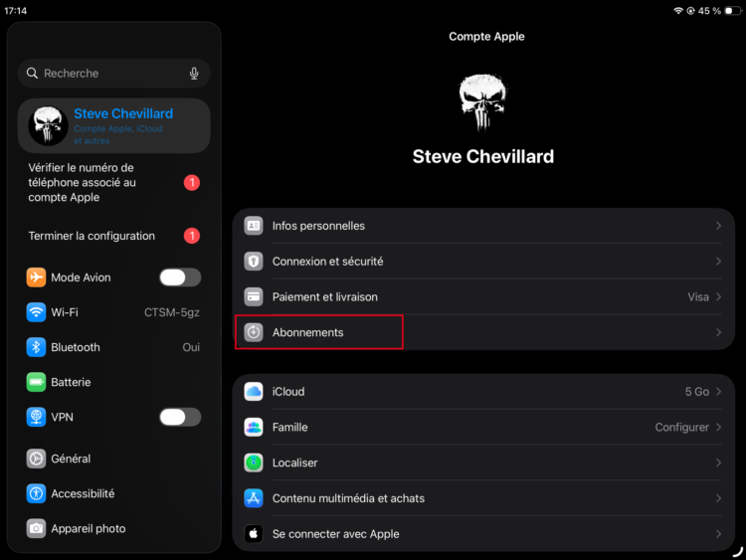Screen dimensions: 746x560
Task: Click the Recherche search field
Action: point(113,74)
